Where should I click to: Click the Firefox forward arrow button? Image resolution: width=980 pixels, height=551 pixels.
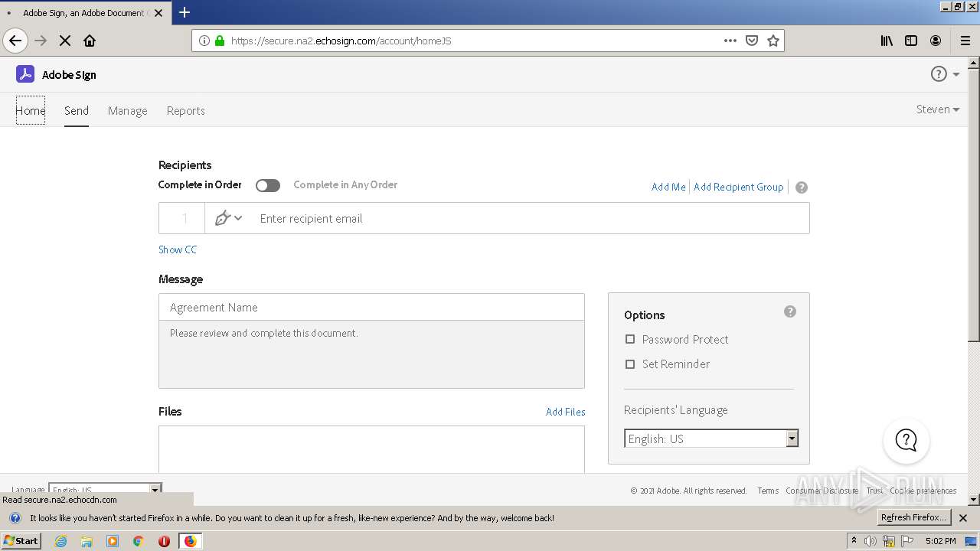click(41, 41)
